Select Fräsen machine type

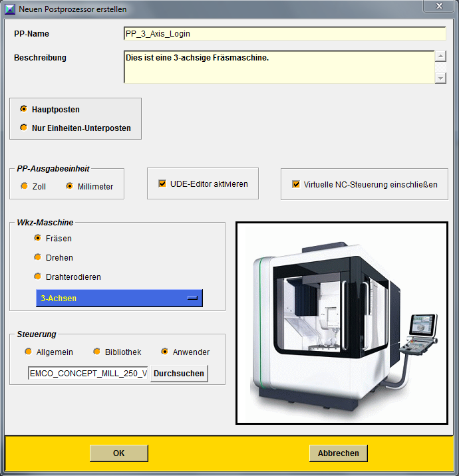click(x=37, y=238)
